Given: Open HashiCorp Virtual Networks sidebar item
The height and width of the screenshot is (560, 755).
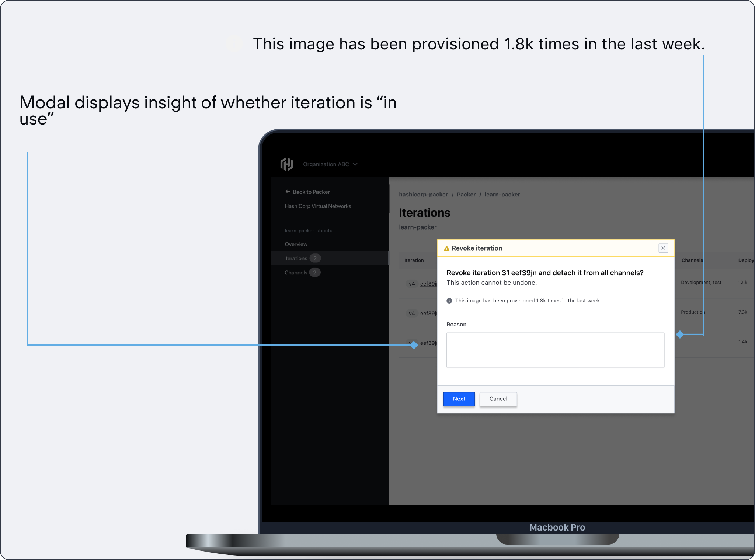Looking at the screenshot, I should (x=318, y=206).
